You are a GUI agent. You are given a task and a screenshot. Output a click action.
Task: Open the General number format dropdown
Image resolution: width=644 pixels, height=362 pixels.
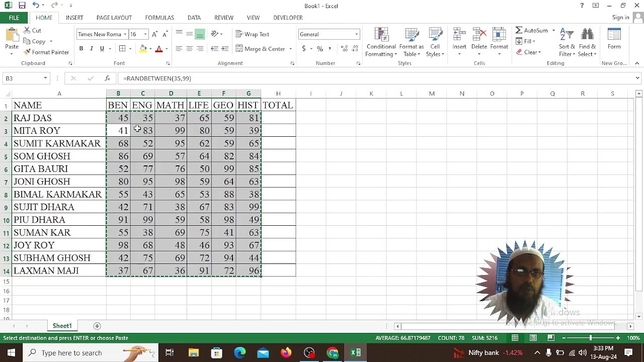click(x=356, y=34)
